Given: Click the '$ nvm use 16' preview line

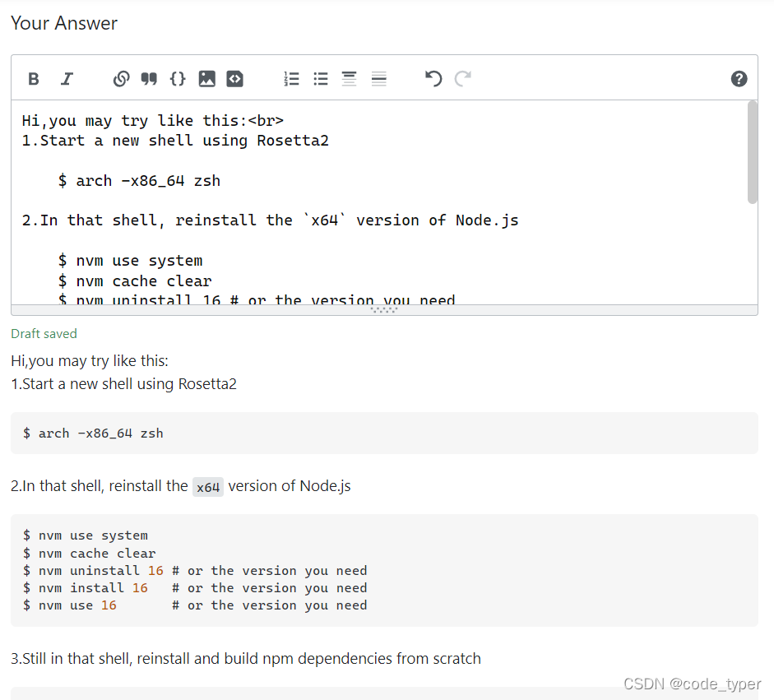Looking at the screenshot, I should tap(195, 605).
